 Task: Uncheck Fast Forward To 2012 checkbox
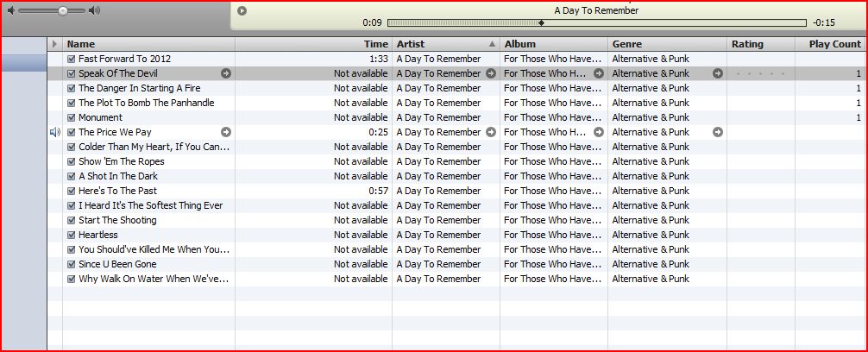point(71,59)
